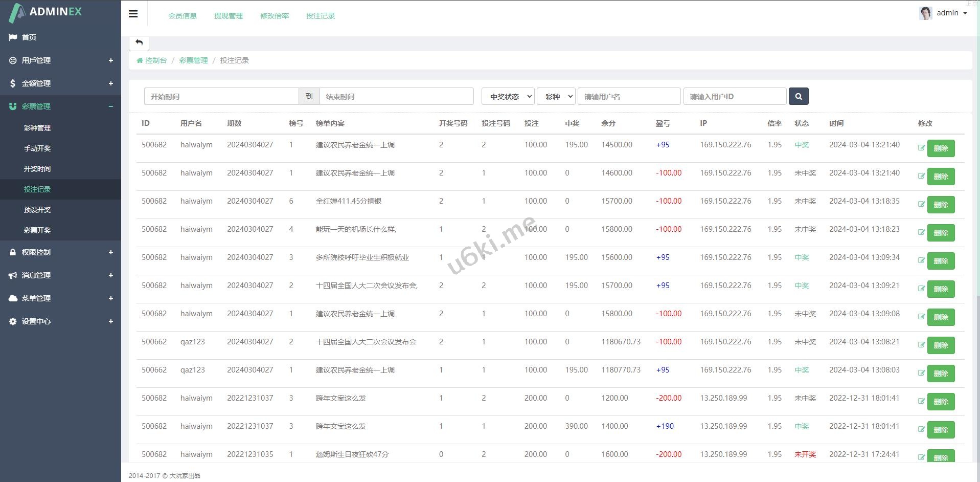Image resolution: width=980 pixels, height=482 pixels.
Task: Open the admin user dropdown arrow
Action: click(965, 13)
